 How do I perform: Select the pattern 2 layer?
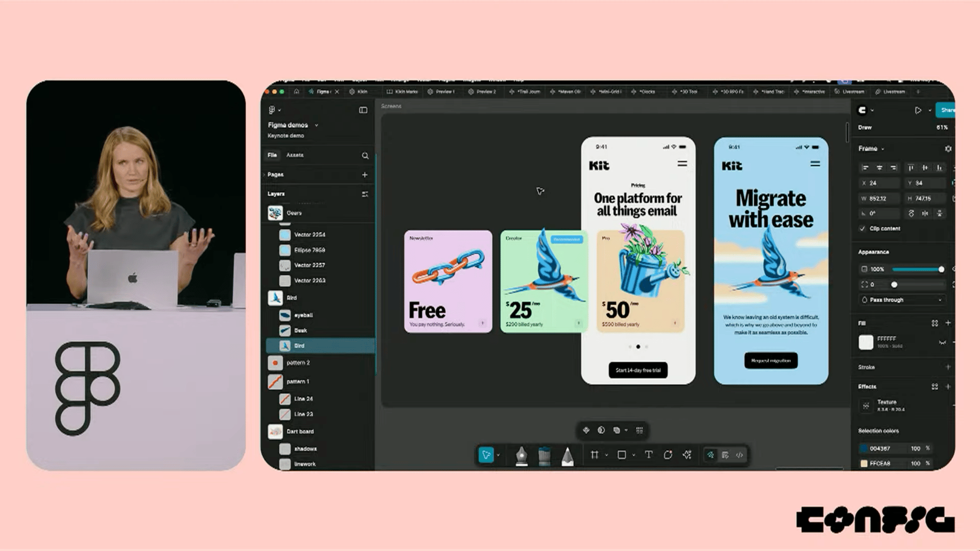coord(321,363)
